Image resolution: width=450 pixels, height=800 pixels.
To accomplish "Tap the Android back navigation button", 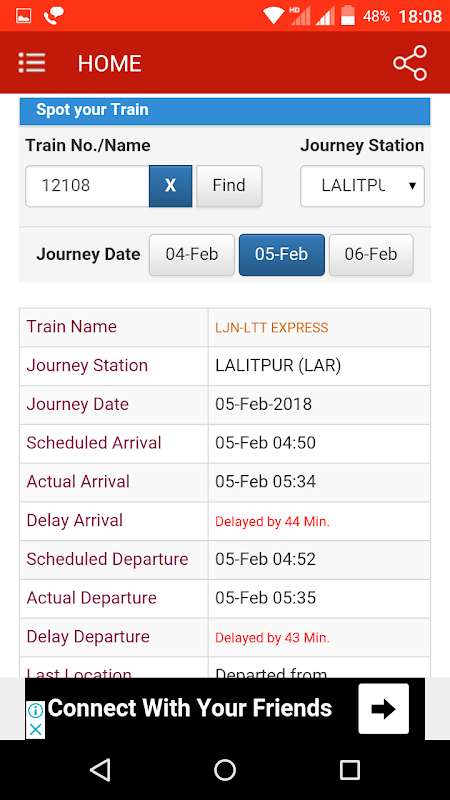I will (101, 769).
